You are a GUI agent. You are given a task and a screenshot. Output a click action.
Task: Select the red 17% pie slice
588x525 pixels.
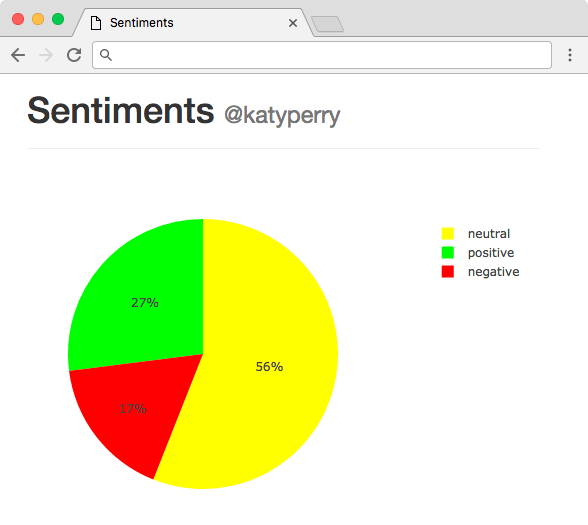135,409
